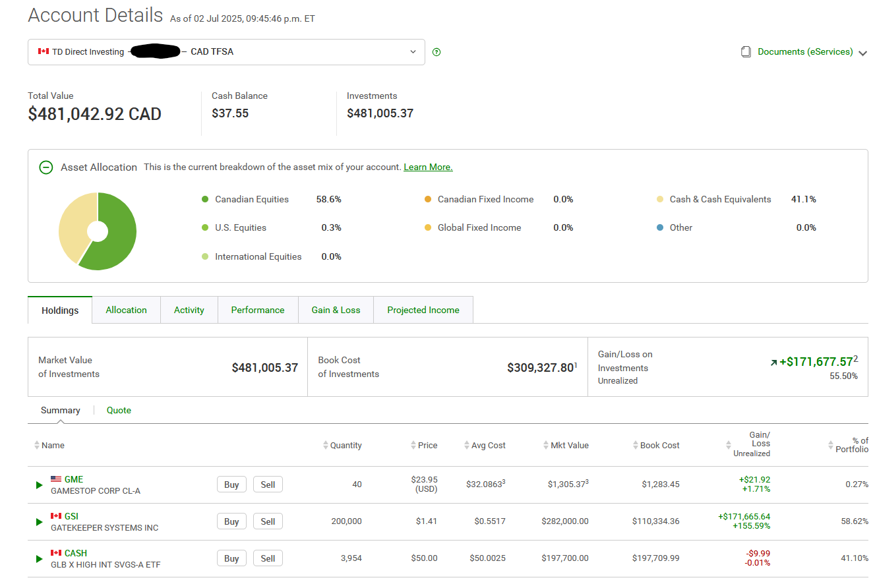The height and width of the screenshot is (588, 873).
Task: Click Sell for Gatekeeper Systems
Action: point(268,521)
